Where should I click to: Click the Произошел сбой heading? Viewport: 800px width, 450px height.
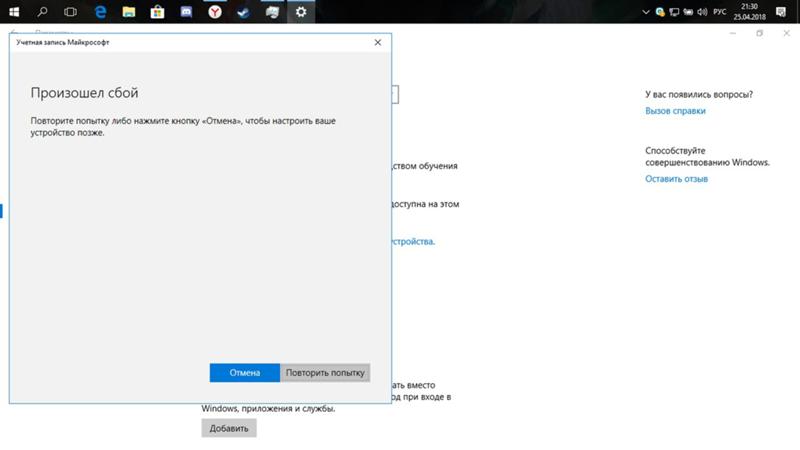coord(84,93)
